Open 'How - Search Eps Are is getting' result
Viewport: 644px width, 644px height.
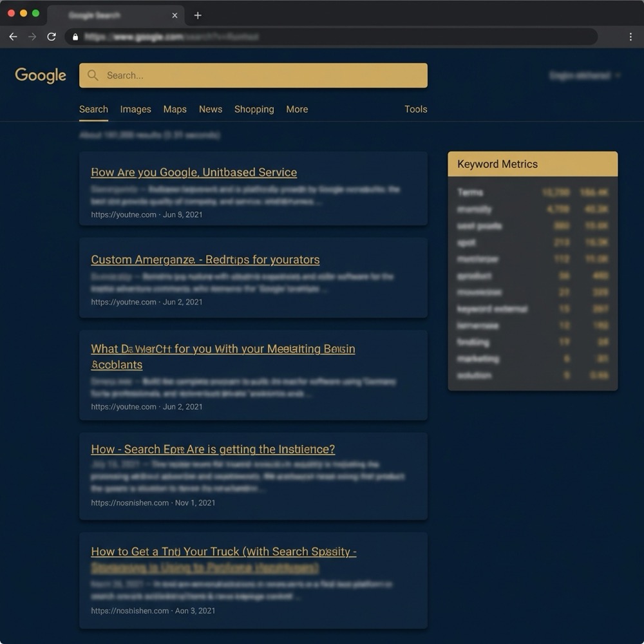pos(213,449)
